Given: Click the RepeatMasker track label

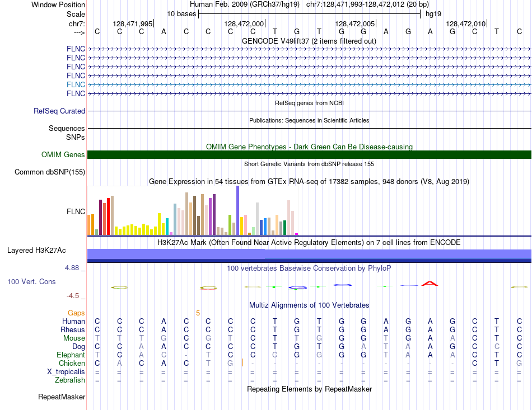Looking at the screenshot, I should [x=62, y=397].
